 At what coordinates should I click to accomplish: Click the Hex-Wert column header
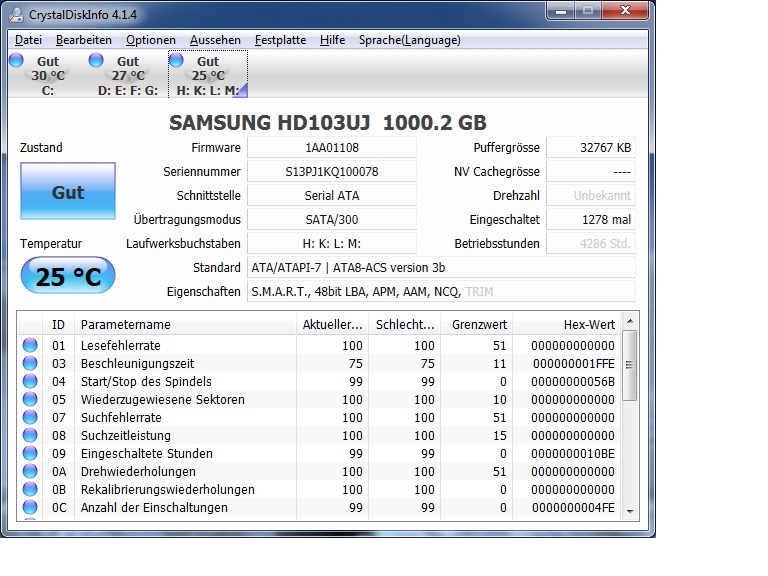(x=567, y=324)
